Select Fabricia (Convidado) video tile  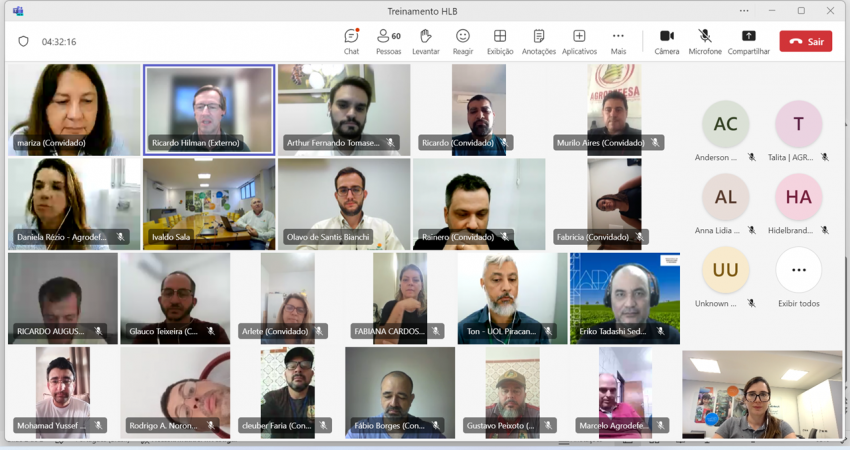(x=614, y=204)
